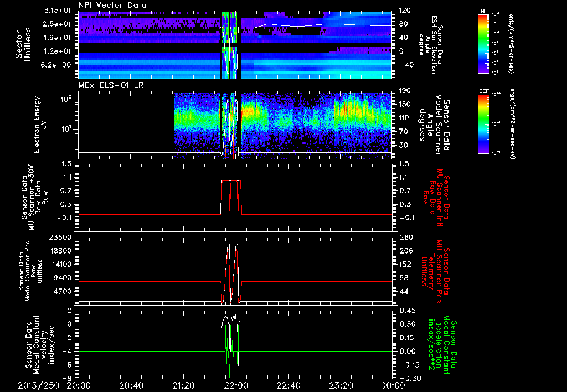Click the 9400 scanner position tick value
Image resolution: width=567 pixels, height=392 pixels.
pos(62,278)
